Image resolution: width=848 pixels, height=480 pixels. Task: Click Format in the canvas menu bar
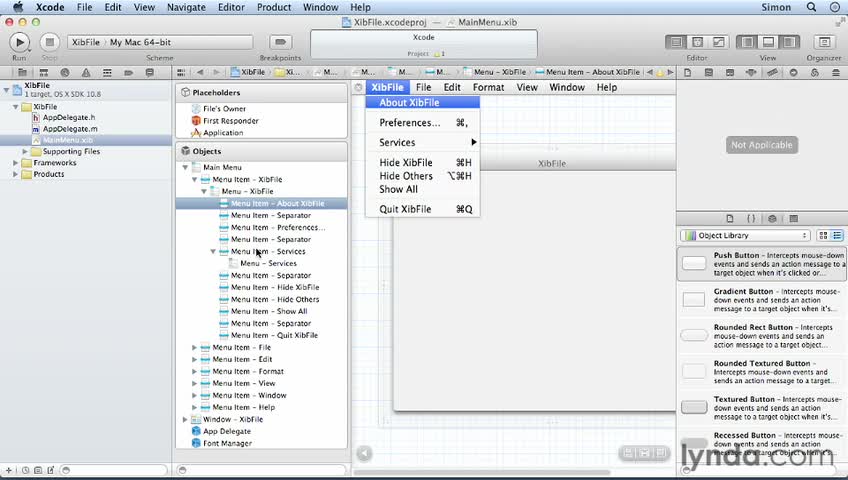tap(488, 88)
